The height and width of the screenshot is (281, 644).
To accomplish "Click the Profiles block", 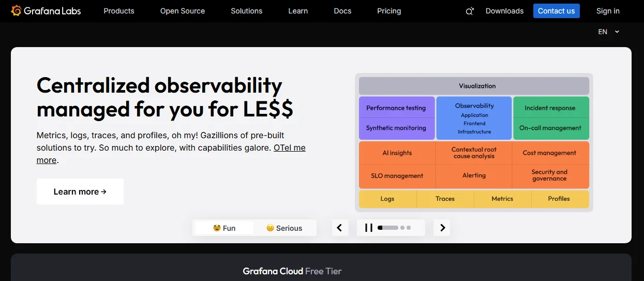I will [559, 199].
